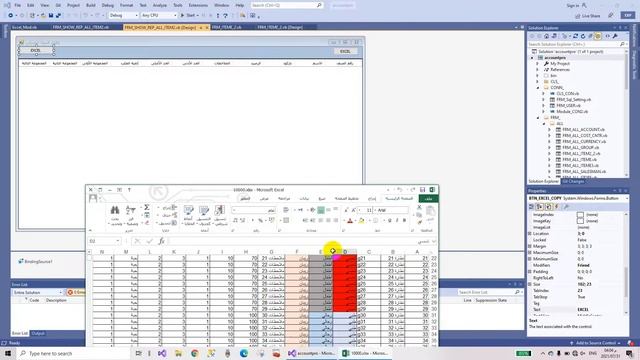Click the Save icon in Excel title bar
Image resolution: width=640 pixels, height=360 pixels.
coord(423,190)
